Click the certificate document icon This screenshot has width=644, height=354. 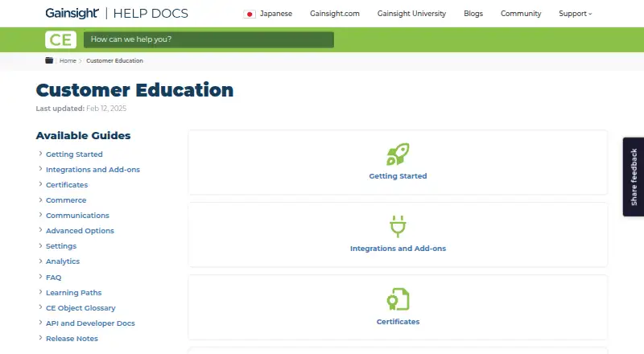click(x=398, y=299)
